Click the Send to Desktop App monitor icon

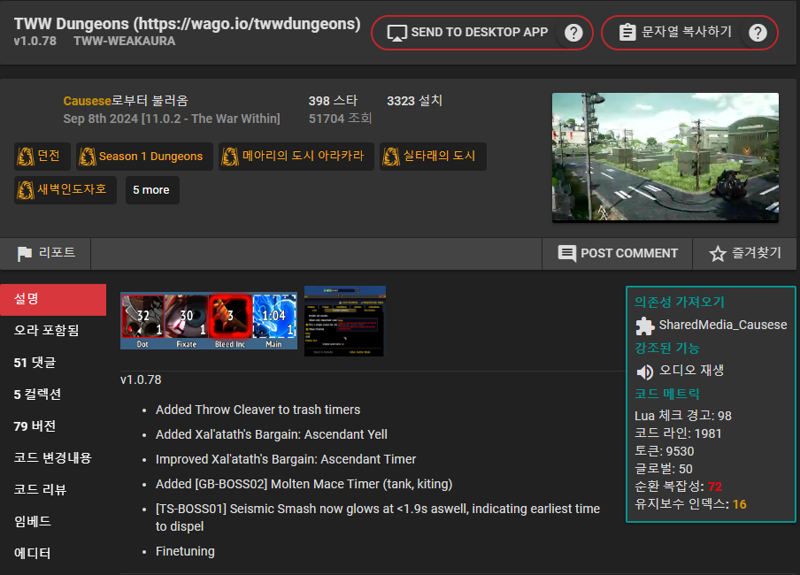tap(396, 33)
